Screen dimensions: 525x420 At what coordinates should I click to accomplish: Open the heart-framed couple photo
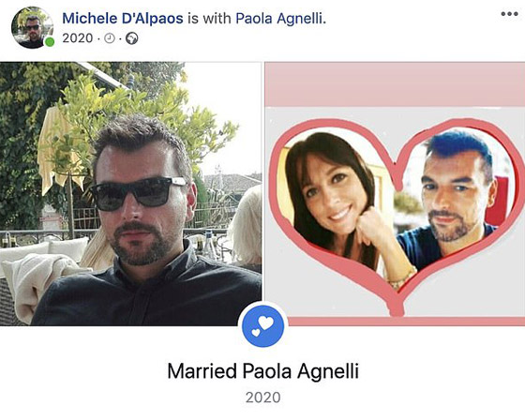click(x=395, y=193)
